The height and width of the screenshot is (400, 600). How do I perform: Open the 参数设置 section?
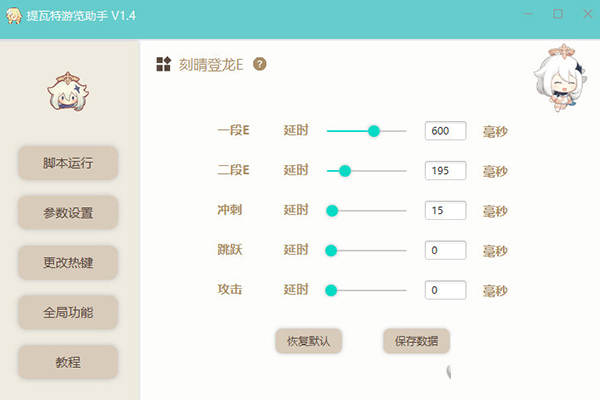68,213
